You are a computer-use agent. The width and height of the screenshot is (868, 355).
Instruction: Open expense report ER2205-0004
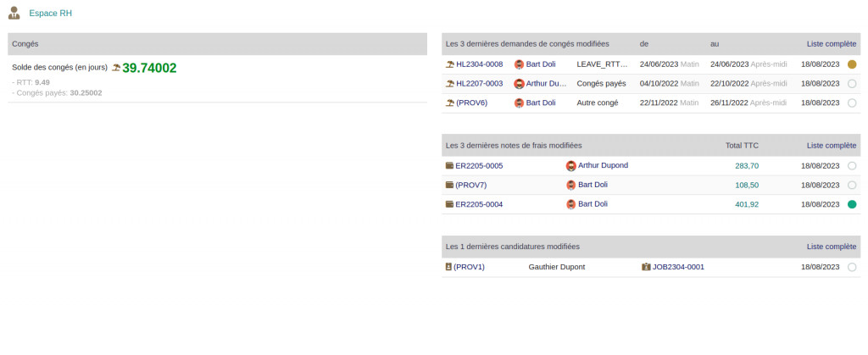[x=480, y=204]
